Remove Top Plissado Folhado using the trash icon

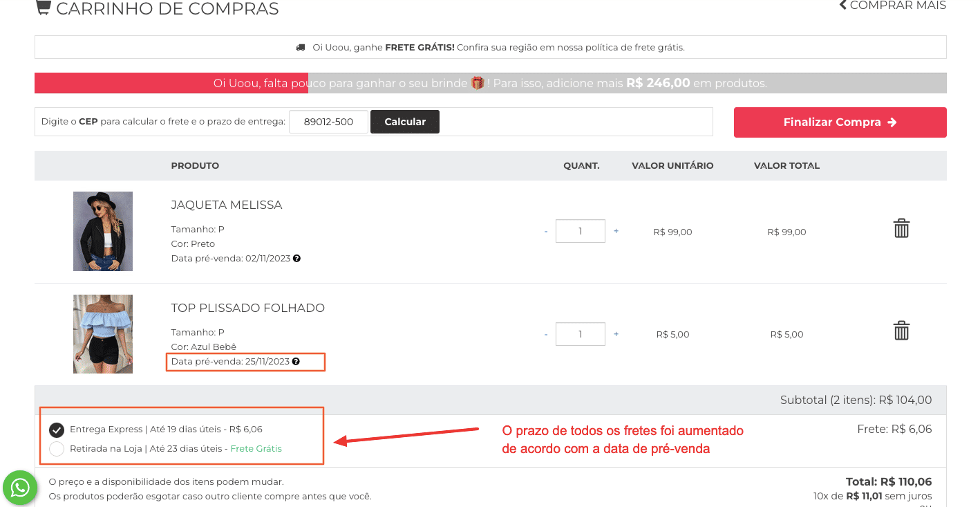(901, 331)
